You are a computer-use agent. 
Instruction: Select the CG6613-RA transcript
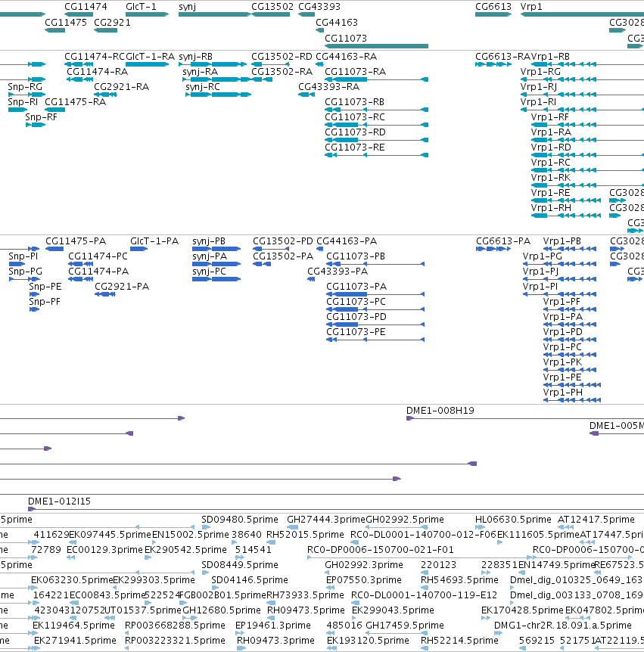(493, 64)
